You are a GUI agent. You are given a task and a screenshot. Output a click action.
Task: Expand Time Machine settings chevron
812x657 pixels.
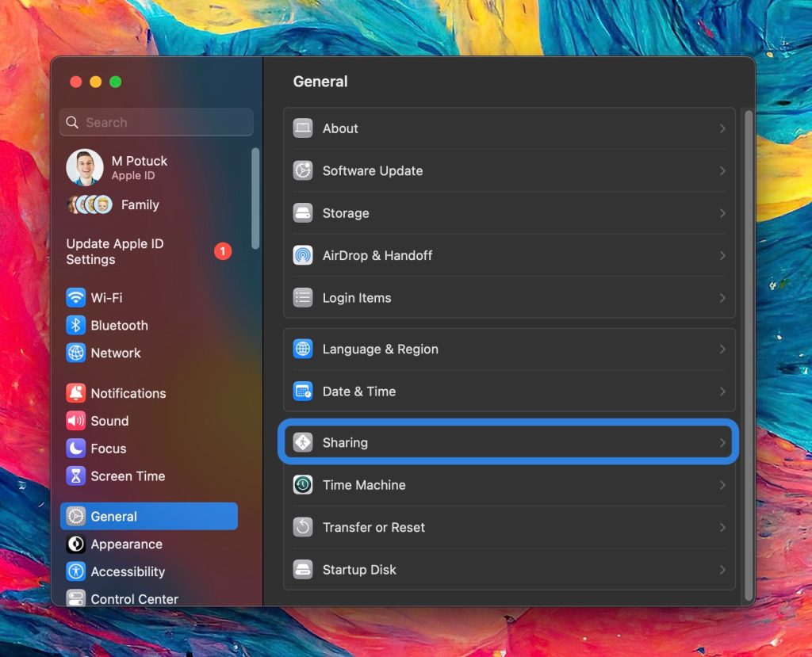pos(722,485)
